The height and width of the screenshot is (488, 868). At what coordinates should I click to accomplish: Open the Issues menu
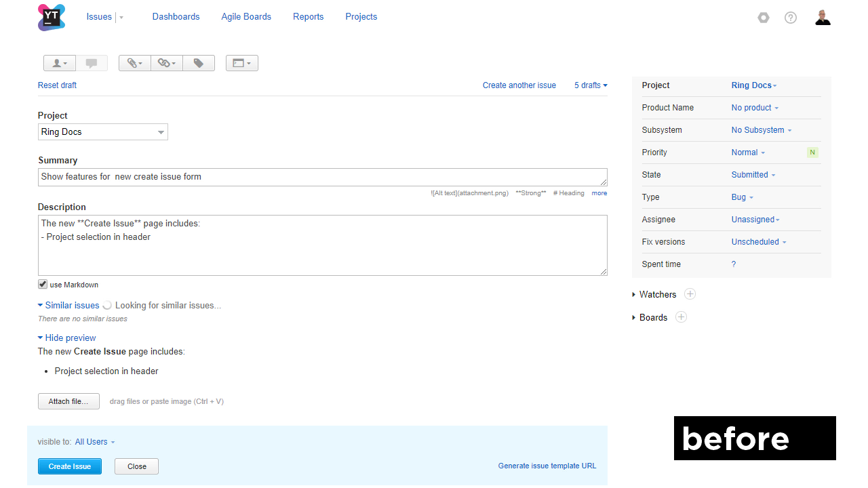[99, 17]
